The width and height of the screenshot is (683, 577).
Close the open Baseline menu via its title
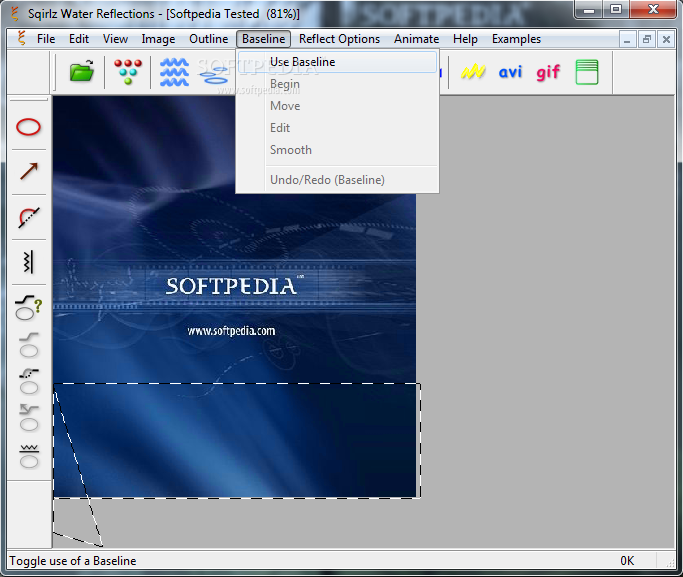[x=264, y=39]
